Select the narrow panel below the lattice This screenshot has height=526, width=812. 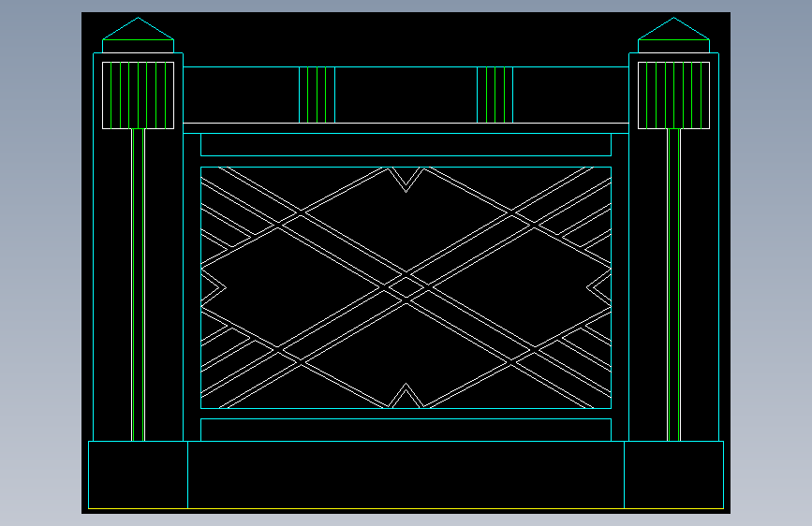(x=406, y=430)
